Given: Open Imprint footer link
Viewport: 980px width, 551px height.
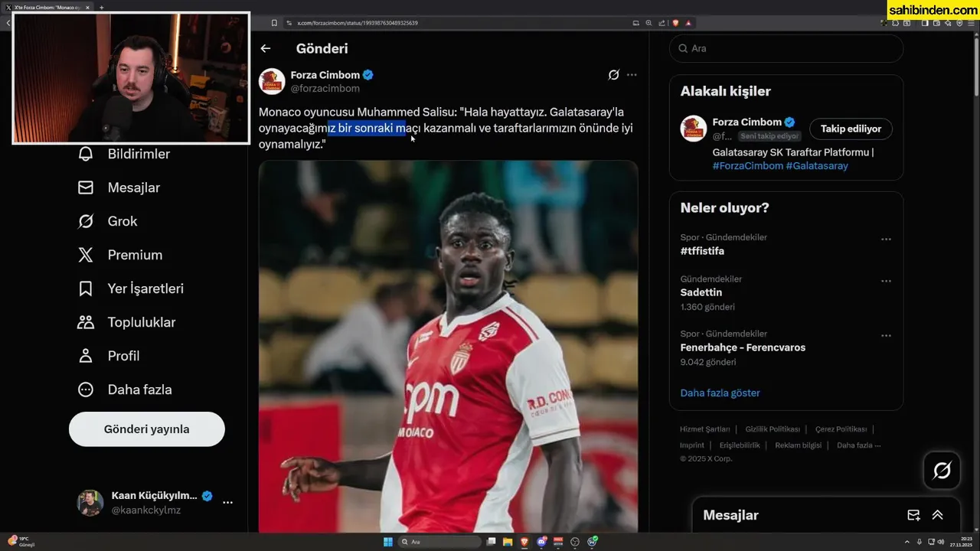Looking at the screenshot, I should 692,445.
